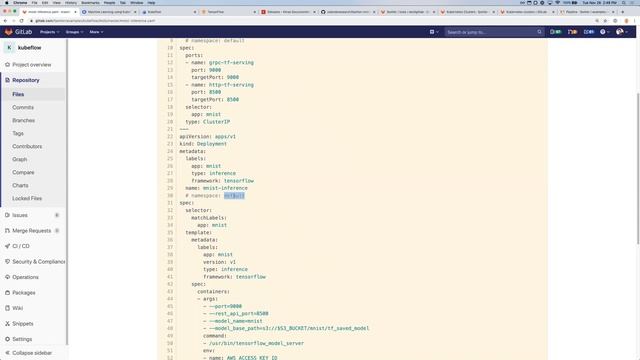Select Charts under Repository

point(20,186)
